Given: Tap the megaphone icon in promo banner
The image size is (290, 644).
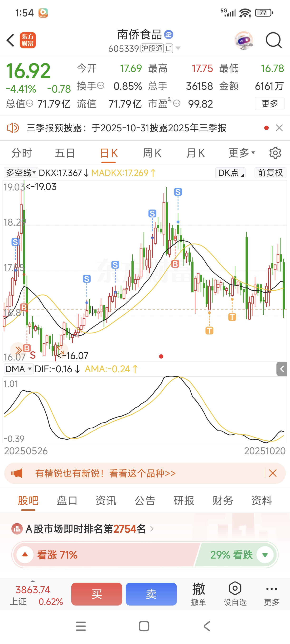Looking at the screenshot, I should click(x=17, y=473).
